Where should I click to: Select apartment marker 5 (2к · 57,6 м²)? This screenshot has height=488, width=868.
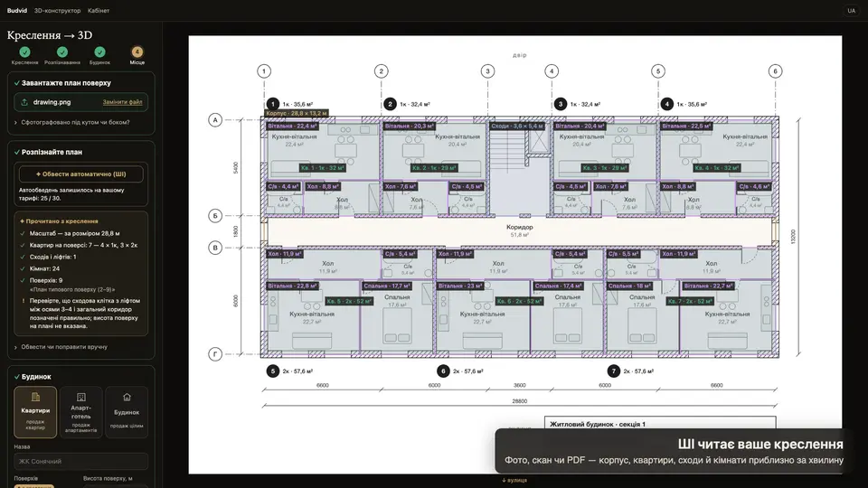coord(272,371)
